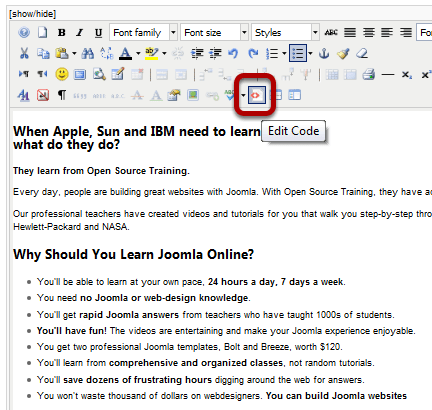
Task: Apply yellow highlight background color
Action: point(152,53)
